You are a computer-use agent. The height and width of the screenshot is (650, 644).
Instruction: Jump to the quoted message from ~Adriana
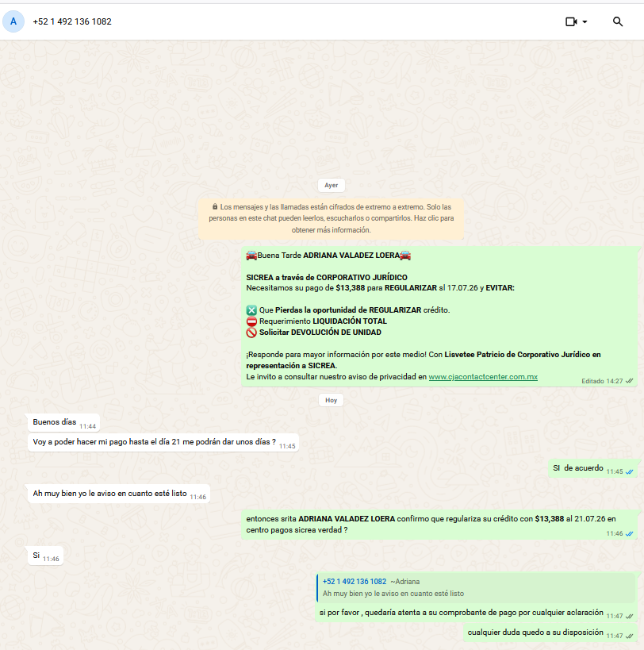point(477,587)
